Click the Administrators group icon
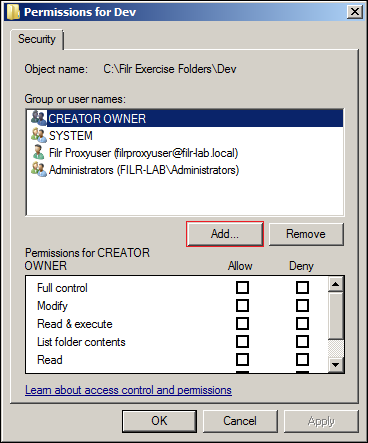This screenshot has width=368, height=443. tap(39, 169)
